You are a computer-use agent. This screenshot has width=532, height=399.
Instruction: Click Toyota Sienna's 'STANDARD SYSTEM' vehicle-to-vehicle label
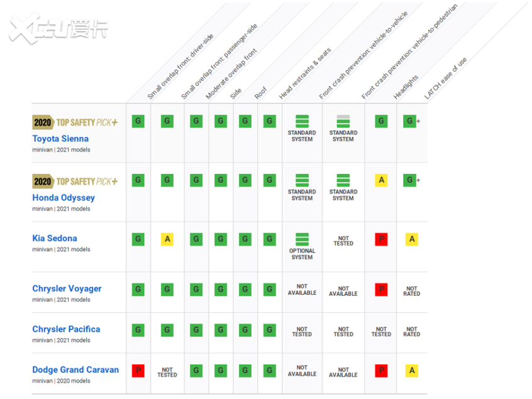pos(302,136)
